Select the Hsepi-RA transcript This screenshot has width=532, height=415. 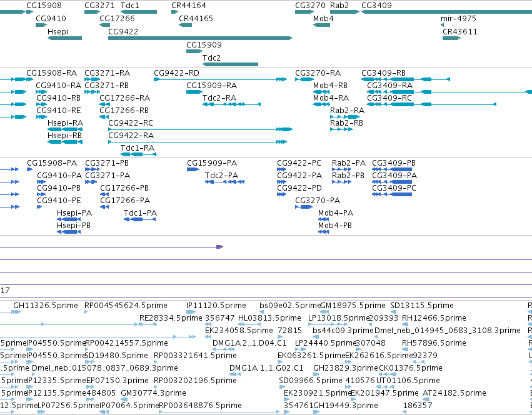65,129
